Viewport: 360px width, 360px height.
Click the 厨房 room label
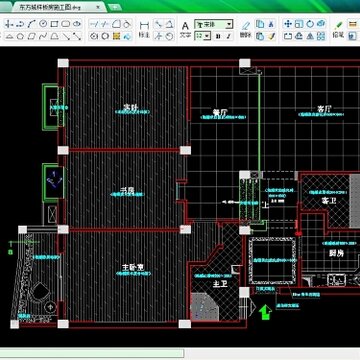pos(336,253)
